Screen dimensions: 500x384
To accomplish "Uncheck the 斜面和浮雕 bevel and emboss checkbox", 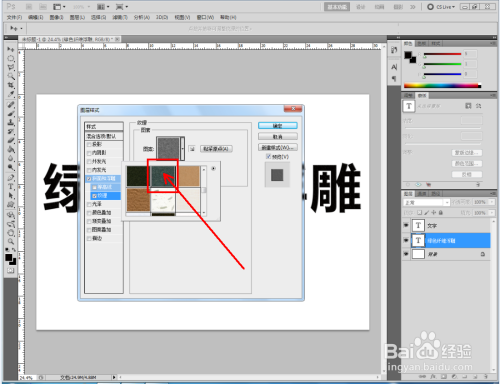I will coord(89,179).
